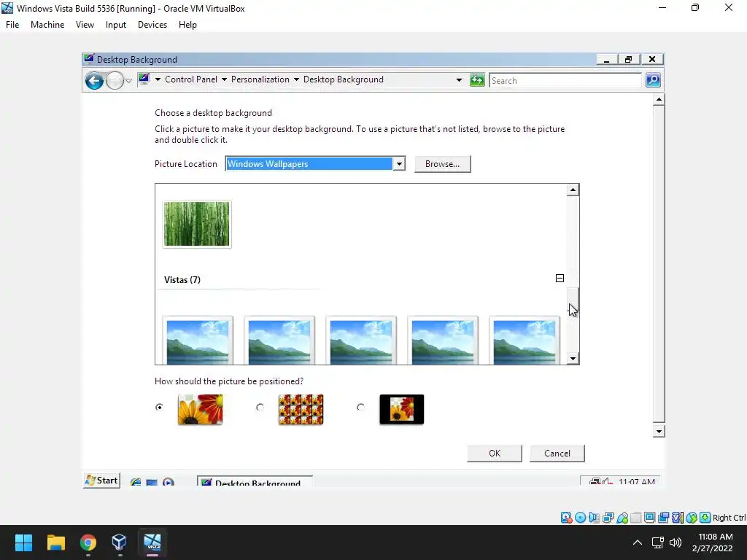Open the File menu
Image resolution: width=747 pixels, height=560 pixels.
pyautogui.click(x=12, y=25)
